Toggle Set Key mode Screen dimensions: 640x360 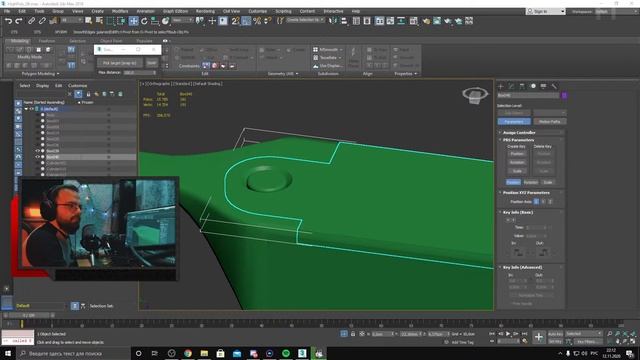(556, 341)
